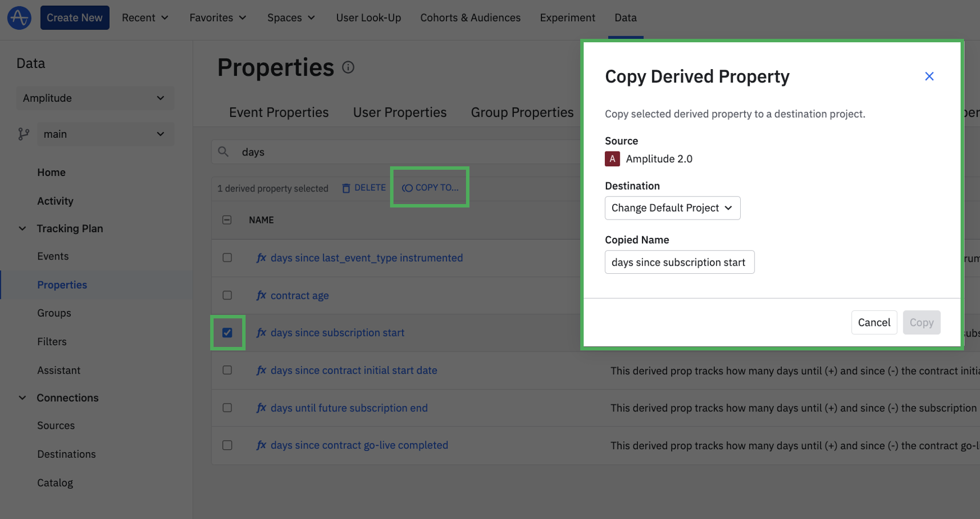Click fx icon for days since contract initial start date
This screenshot has height=519, width=980.
[x=261, y=370]
